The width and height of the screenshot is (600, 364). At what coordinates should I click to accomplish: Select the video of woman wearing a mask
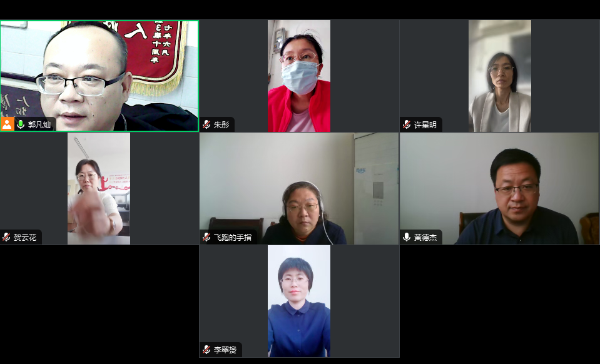[x=299, y=76]
